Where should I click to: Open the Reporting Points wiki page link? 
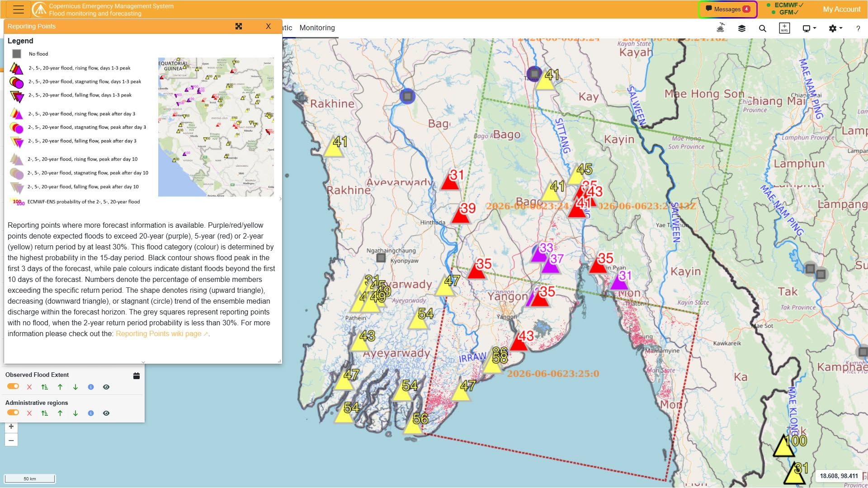[x=161, y=333]
